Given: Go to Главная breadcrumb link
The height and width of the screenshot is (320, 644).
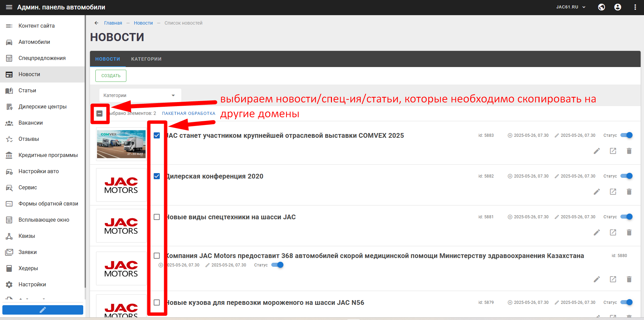Looking at the screenshot, I should coord(113,23).
